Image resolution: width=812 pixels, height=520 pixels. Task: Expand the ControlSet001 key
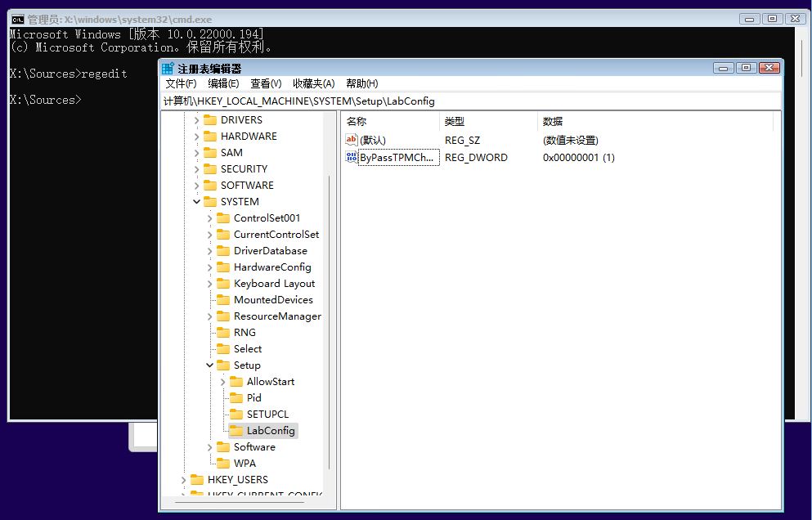coord(209,218)
